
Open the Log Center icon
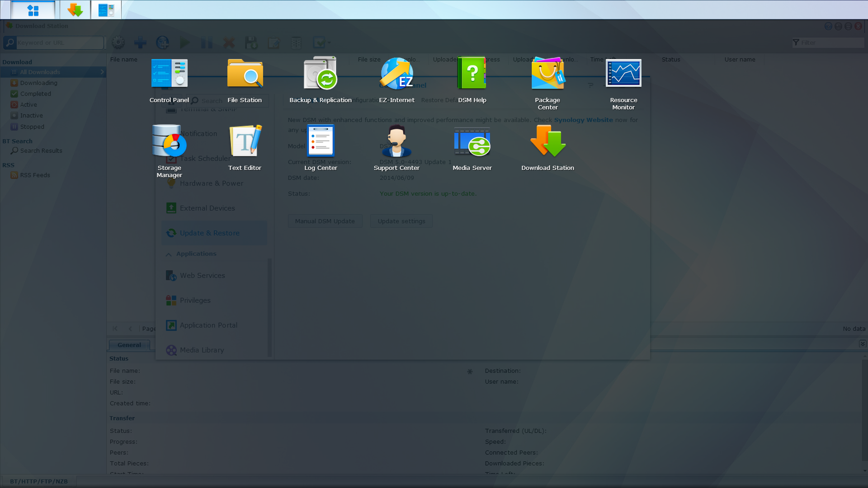(x=321, y=148)
